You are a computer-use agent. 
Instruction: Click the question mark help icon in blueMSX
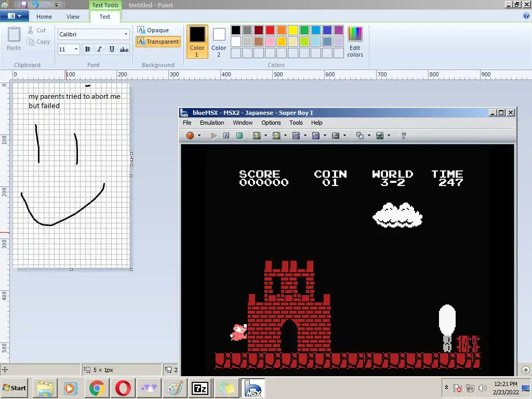click(403, 136)
